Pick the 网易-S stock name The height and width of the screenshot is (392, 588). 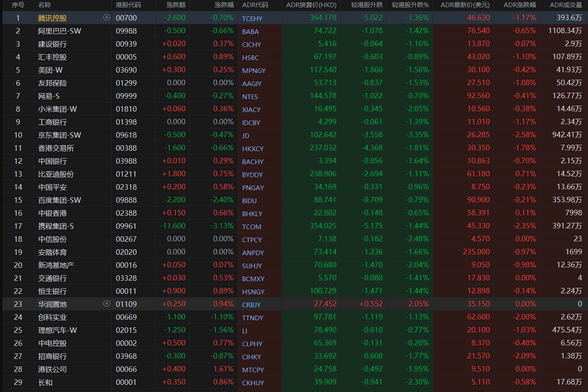tap(49, 96)
